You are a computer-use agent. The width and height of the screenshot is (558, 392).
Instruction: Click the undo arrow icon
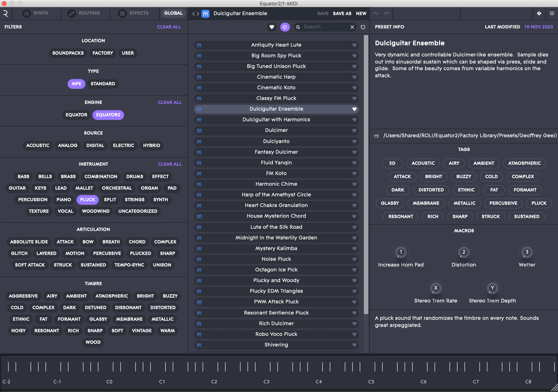376,13
